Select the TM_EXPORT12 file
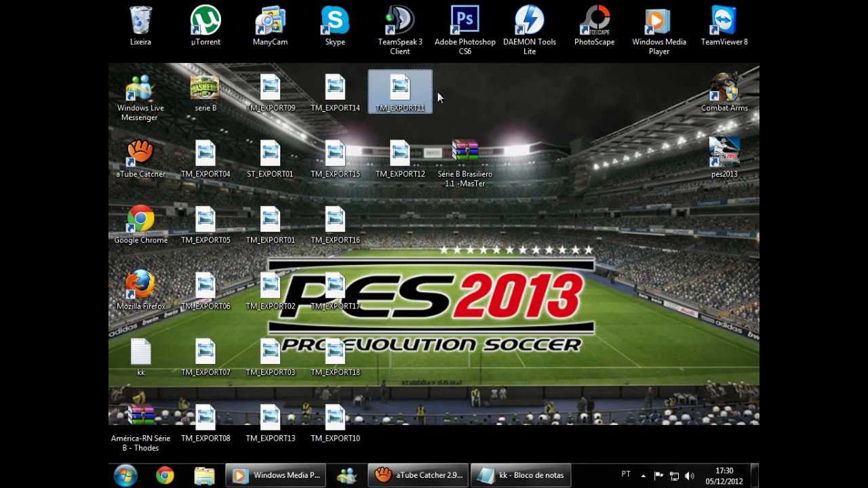The width and height of the screenshot is (868, 488). (x=400, y=159)
